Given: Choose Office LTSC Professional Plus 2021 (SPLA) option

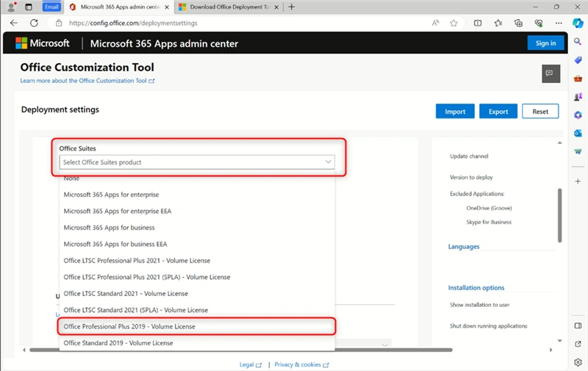Looking at the screenshot, I should click(x=197, y=277).
